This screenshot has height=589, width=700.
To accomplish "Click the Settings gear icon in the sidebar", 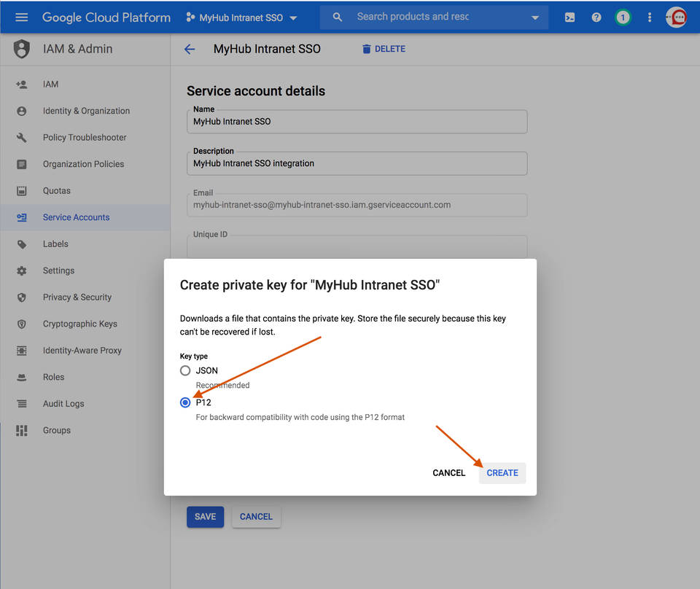I will tap(22, 270).
